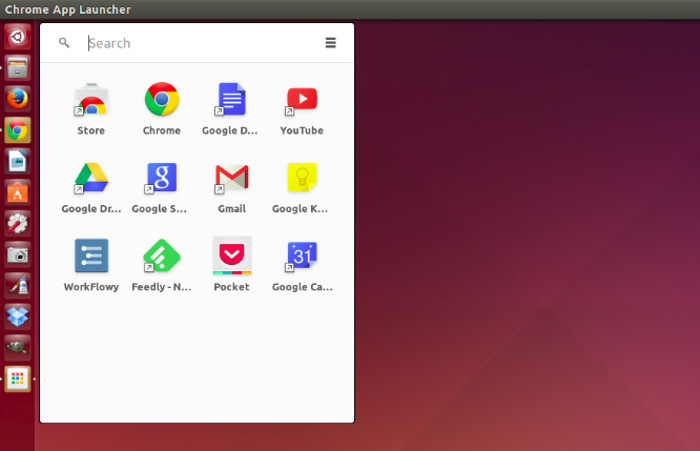Open the YouTube app

pos(302,99)
